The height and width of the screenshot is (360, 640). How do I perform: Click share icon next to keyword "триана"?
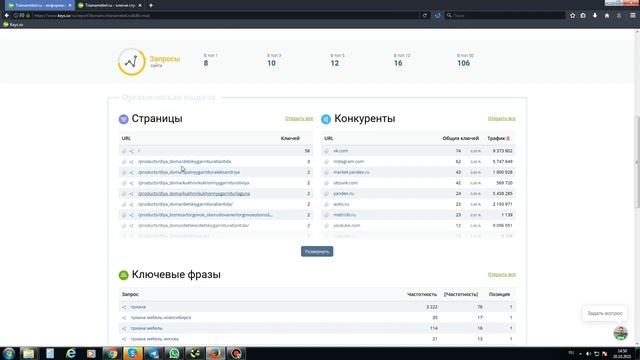click(x=124, y=307)
